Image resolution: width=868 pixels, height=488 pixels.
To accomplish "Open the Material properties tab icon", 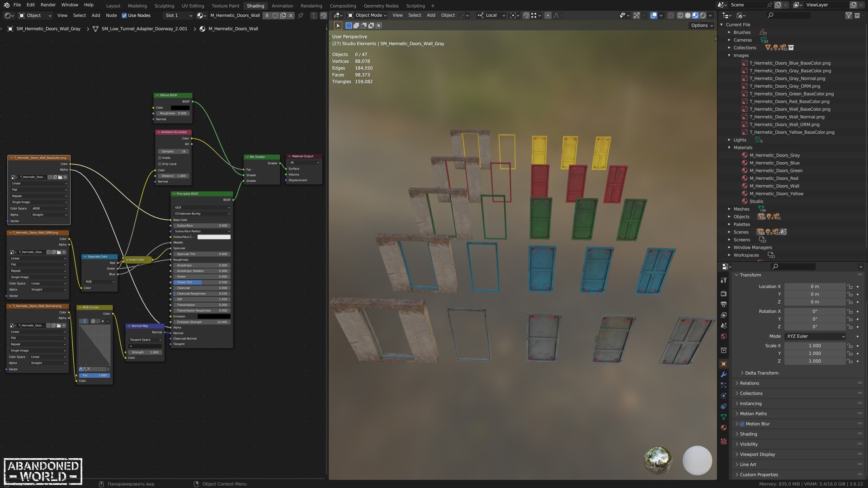I will pyautogui.click(x=723, y=427).
